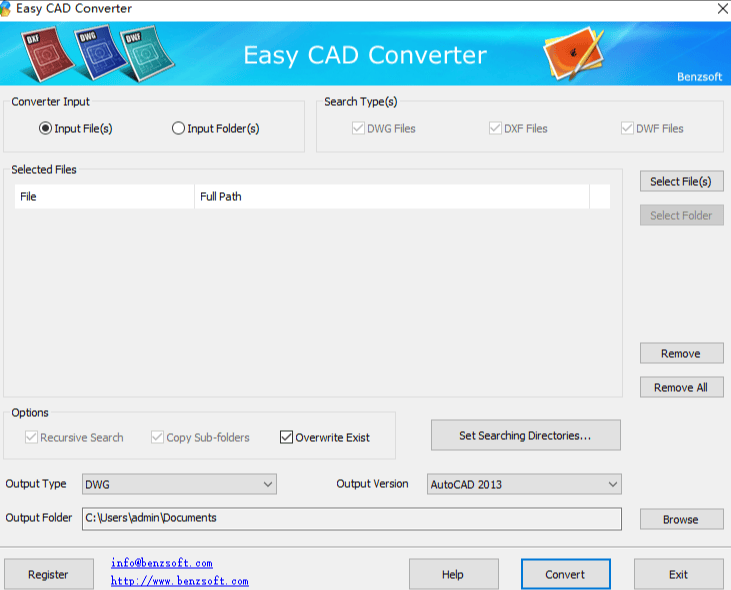
Task: Click the orange picture-and-pencil icon in banner
Action: 574,54
